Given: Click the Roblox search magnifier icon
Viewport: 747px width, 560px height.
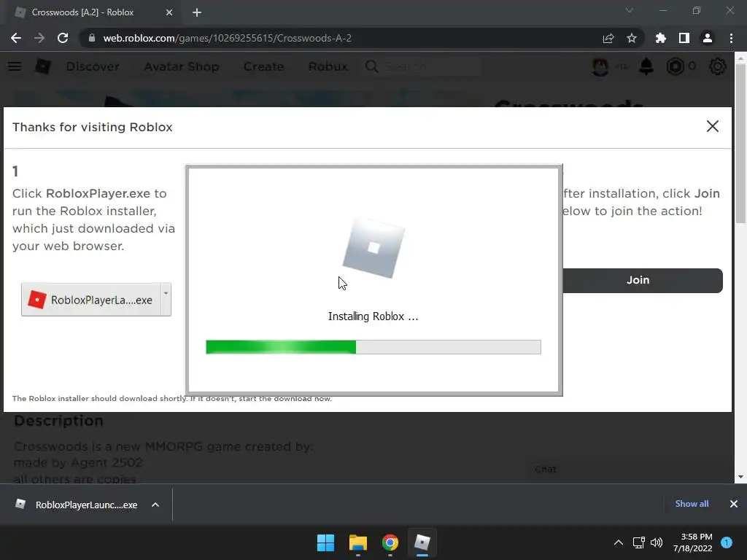Looking at the screenshot, I should tap(372, 66).
